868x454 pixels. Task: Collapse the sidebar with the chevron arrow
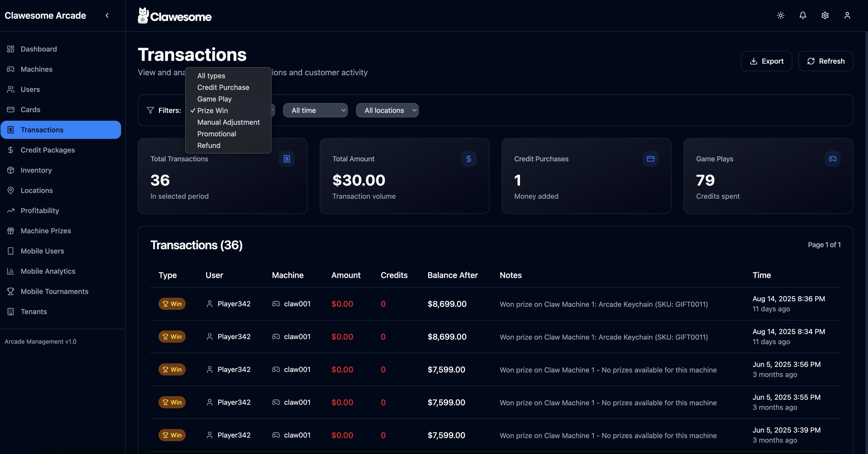(107, 15)
